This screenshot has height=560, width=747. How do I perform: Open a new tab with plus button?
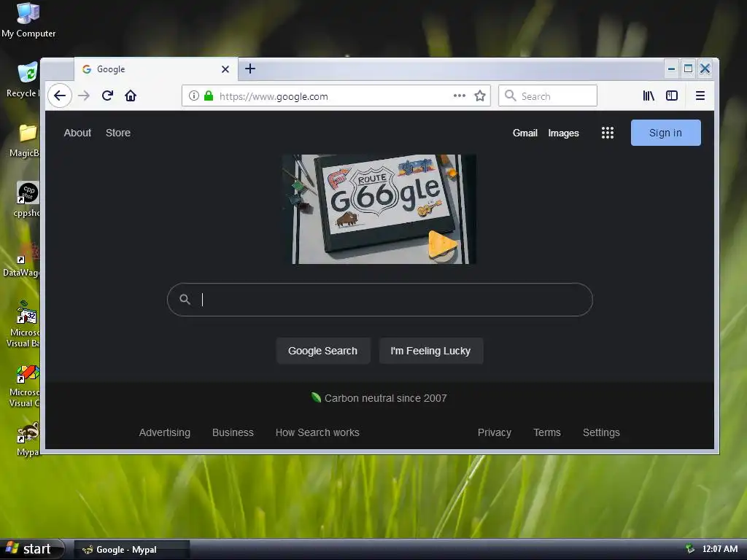point(250,69)
